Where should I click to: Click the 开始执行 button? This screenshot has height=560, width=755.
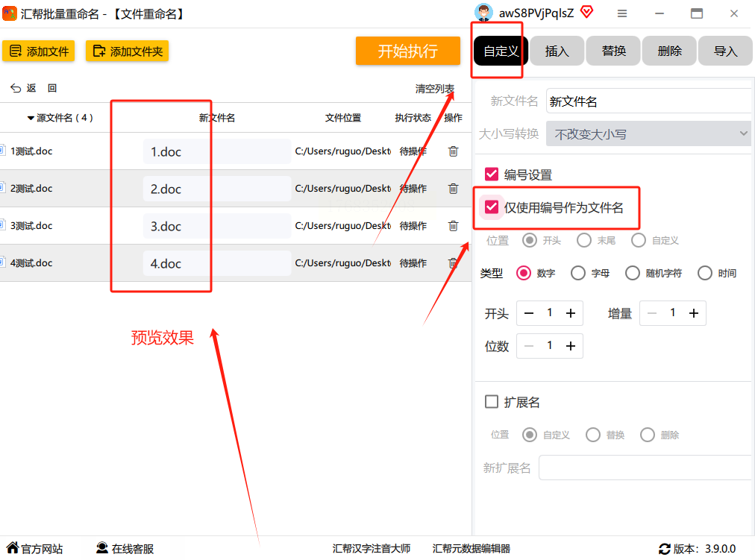tap(408, 51)
